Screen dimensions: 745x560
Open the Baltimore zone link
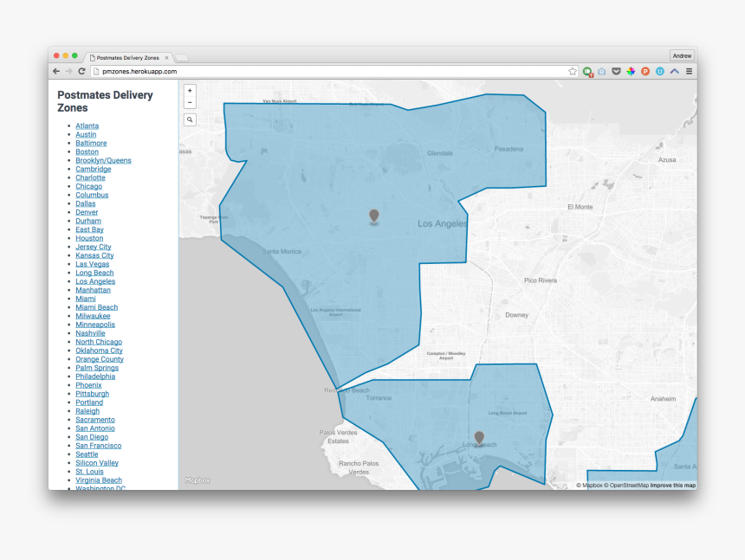[91, 143]
